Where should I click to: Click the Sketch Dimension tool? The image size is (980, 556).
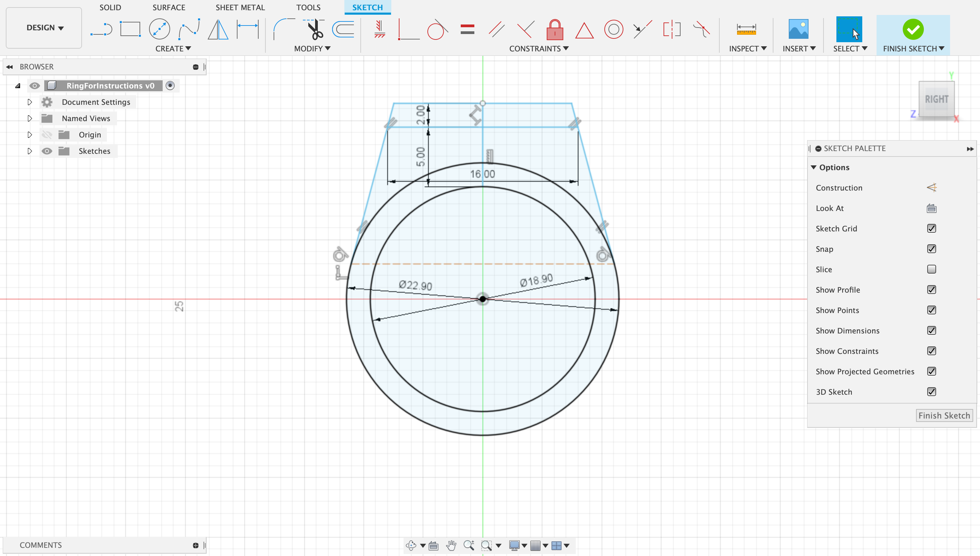247,29
